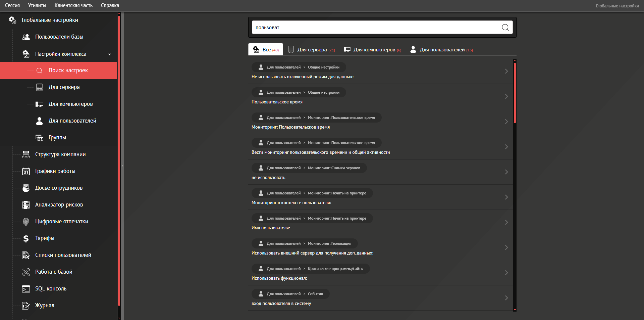644x320 pixels.
Task: Click the Анализатор рисков icon
Action: [x=26, y=205]
